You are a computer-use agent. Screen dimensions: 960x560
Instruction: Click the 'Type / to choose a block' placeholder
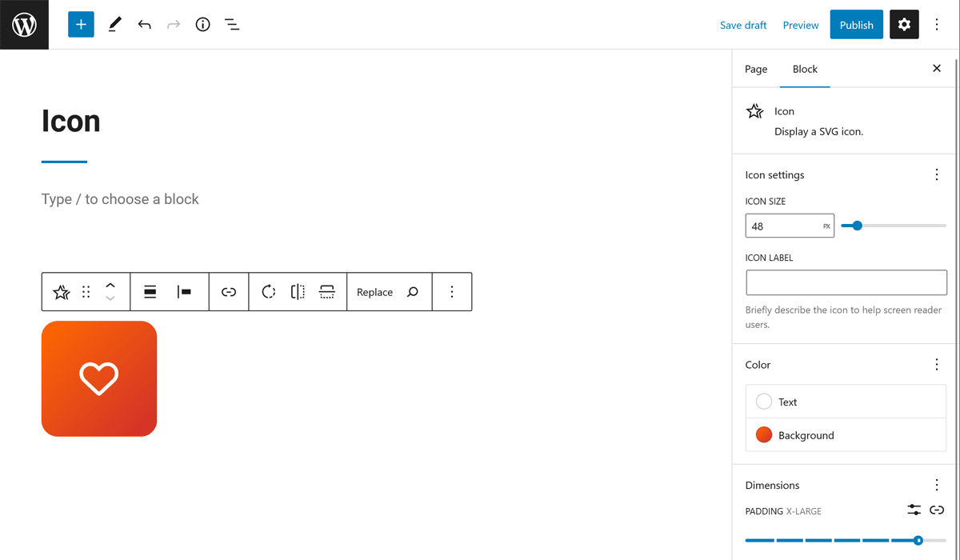tap(120, 199)
